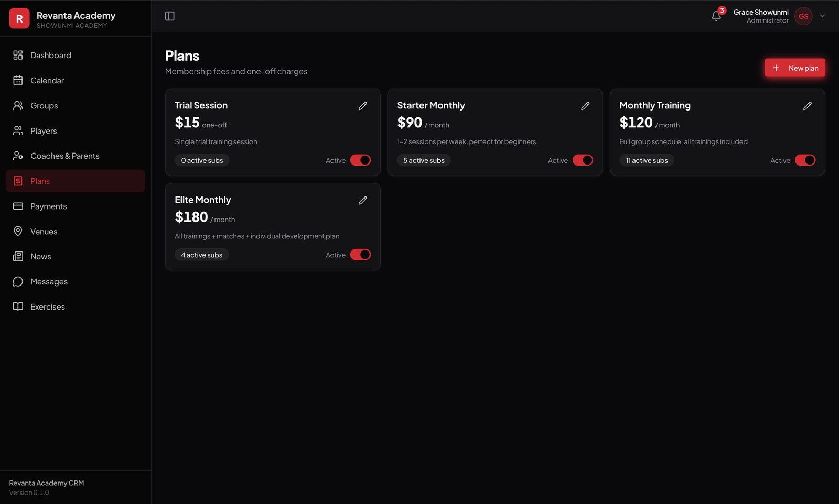Edit the Elite Monthly plan with pencil icon

click(363, 200)
